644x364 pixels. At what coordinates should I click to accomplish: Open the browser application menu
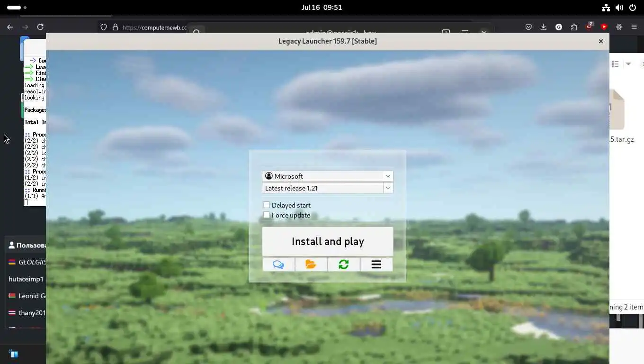pos(634,27)
